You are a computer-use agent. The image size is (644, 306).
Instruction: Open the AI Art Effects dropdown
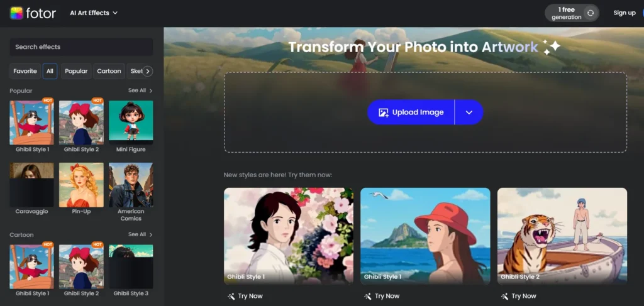pyautogui.click(x=94, y=13)
